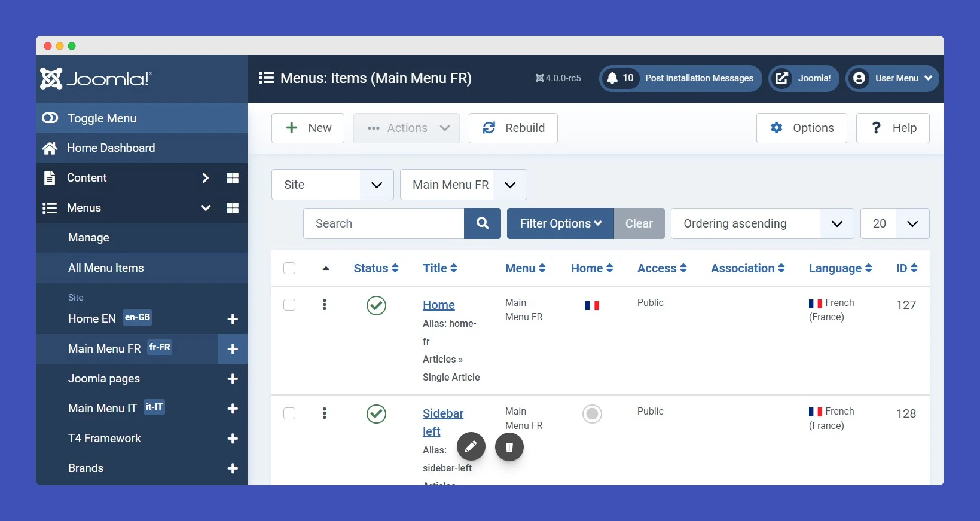Add item to T4 Framework menu
Viewport: 980px width, 521px height.
coord(233,439)
